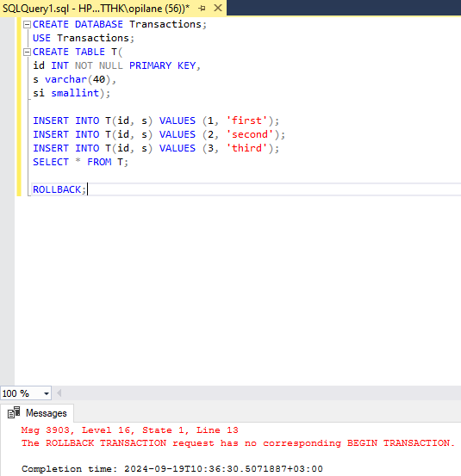Place cursor in SELECT * FROM T line

coord(80,162)
